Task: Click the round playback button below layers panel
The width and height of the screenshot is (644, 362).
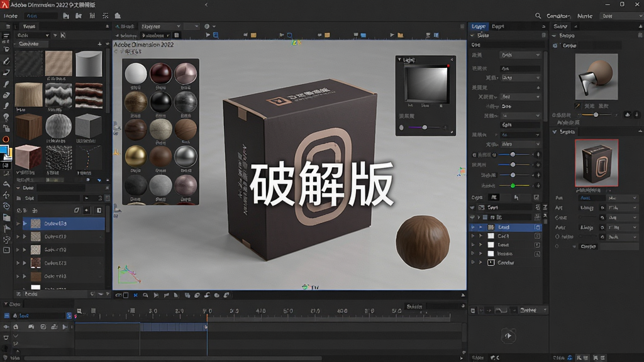Action: click(508, 336)
